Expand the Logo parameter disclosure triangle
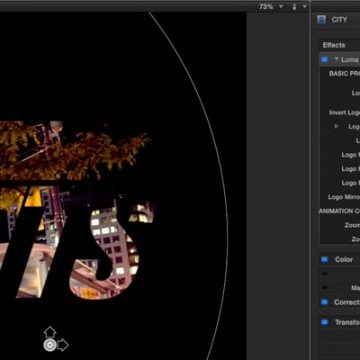The width and height of the screenshot is (360, 360). click(336, 126)
